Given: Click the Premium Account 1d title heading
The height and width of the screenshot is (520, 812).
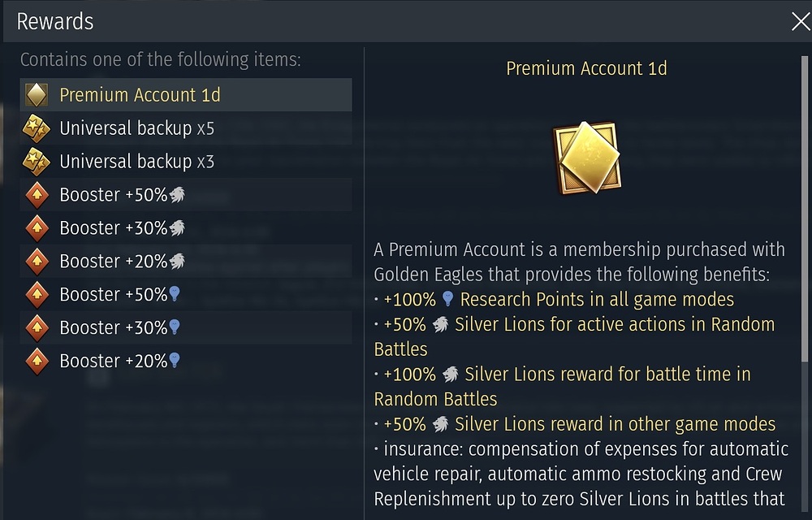Looking at the screenshot, I should pyautogui.click(x=586, y=68).
